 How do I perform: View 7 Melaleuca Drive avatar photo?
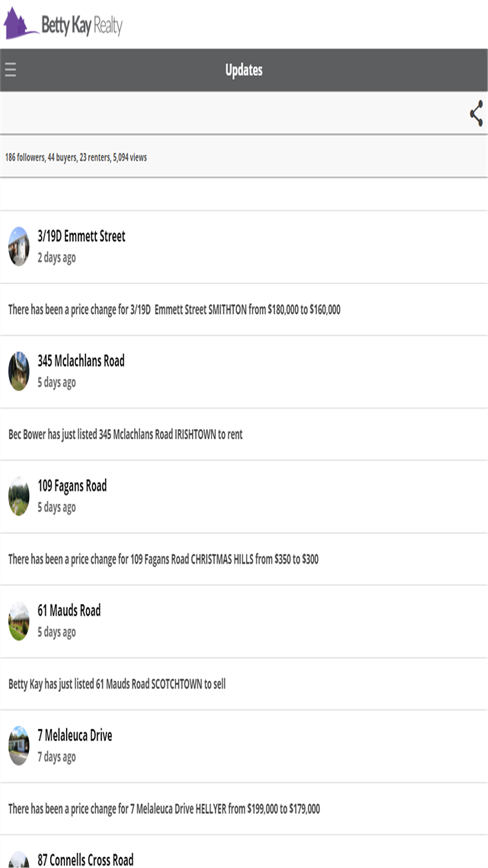[19, 745]
